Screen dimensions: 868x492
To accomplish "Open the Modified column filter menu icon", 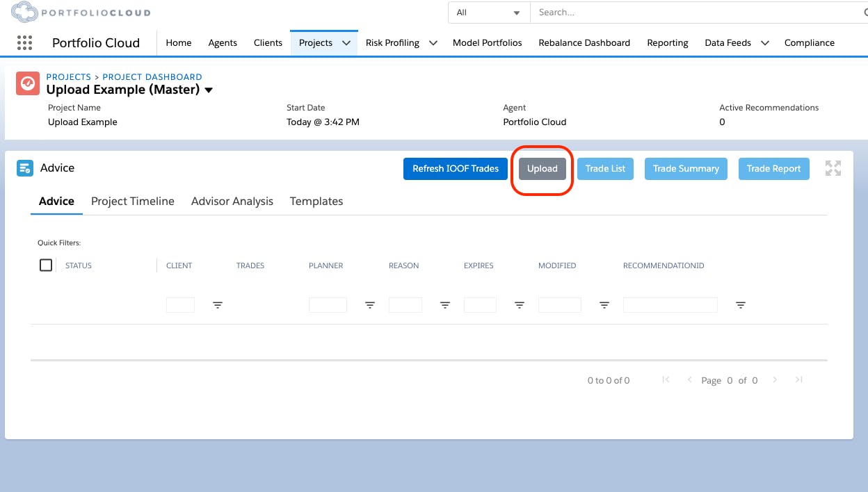I will point(604,305).
